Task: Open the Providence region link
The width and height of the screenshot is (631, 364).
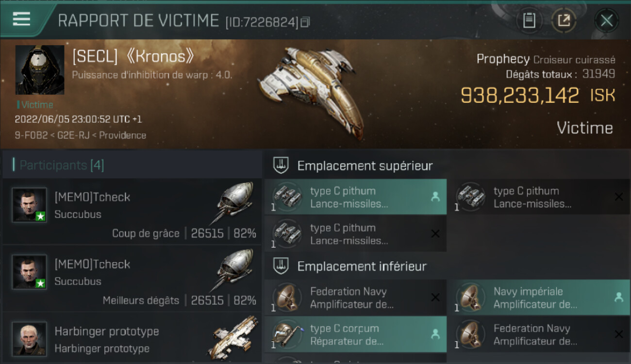Action: click(123, 135)
